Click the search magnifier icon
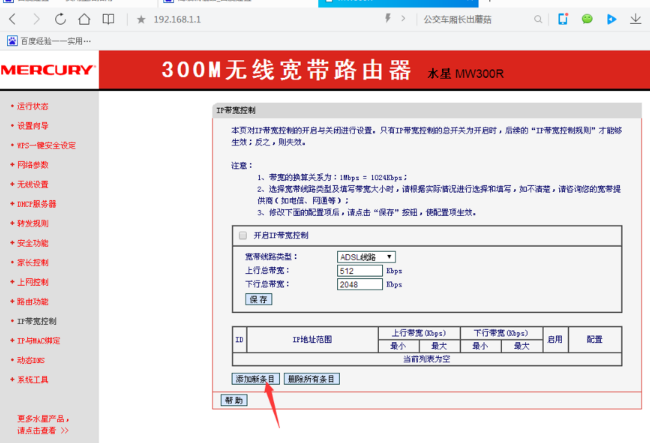650x443 pixels. [x=537, y=19]
